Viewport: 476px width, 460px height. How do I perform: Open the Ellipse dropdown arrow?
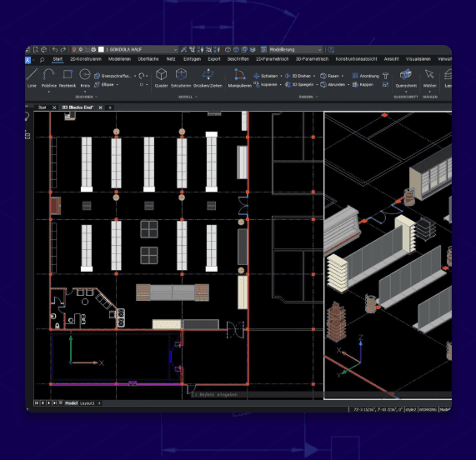118,85
